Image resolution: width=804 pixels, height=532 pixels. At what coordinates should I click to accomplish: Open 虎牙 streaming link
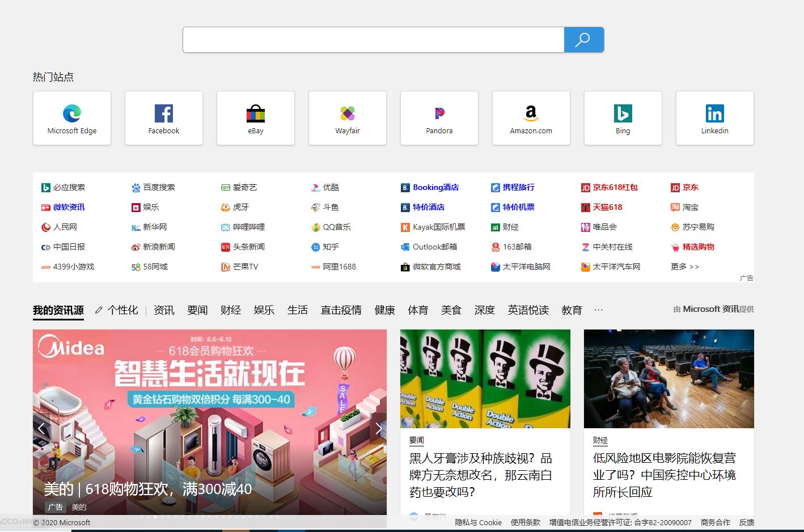tap(235, 207)
